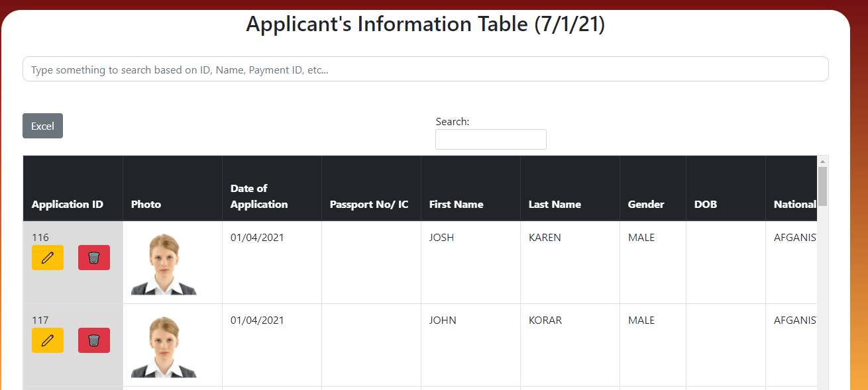Open the edit pencil icon for applicant 117

click(x=47, y=340)
